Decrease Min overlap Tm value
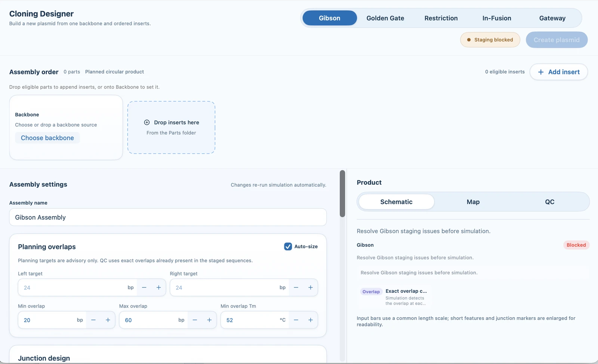Image resolution: width=598 pixels, height=364 pixels. (x=296, y=320)
